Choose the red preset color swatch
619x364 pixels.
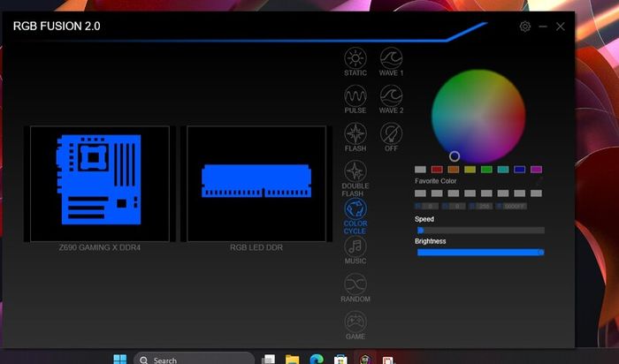pos(437,170)
